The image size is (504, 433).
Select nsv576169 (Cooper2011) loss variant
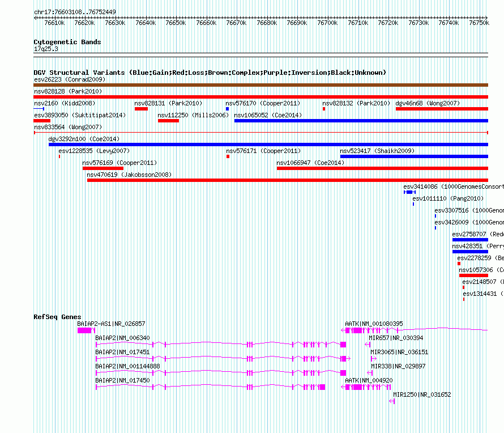119,163
